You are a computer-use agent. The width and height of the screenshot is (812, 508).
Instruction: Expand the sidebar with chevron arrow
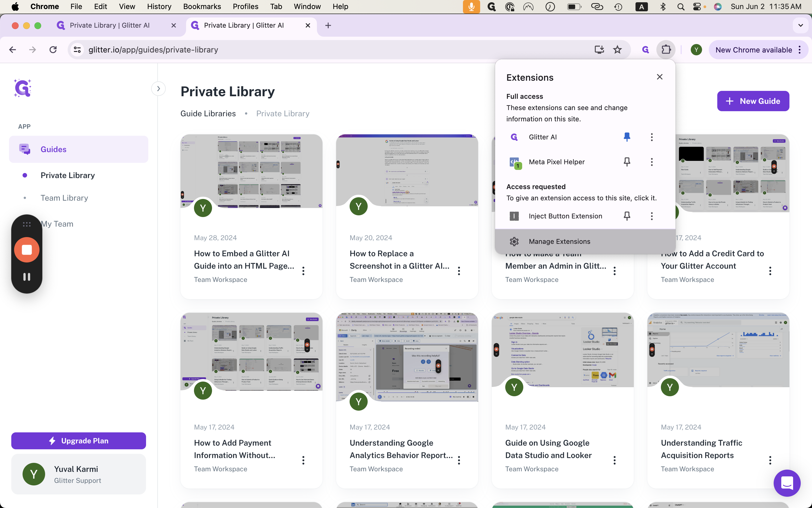point(158,89)
